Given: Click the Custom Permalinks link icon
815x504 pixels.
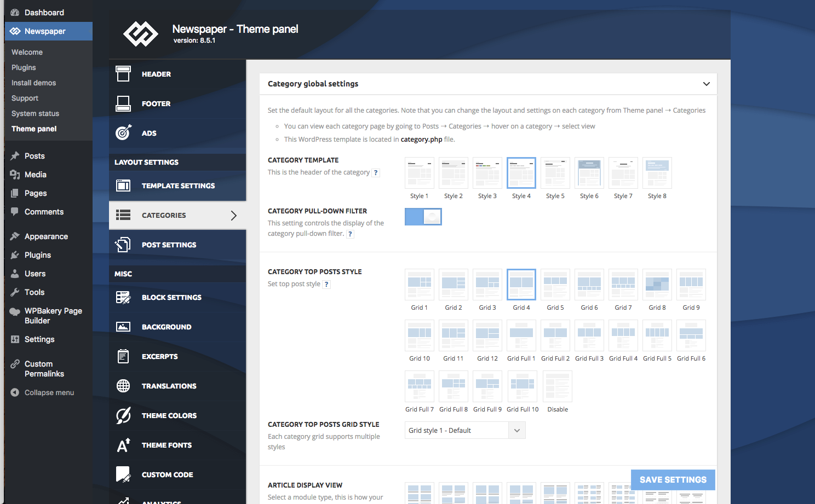Looking at the screenshot, I should [x=15, y=364].
